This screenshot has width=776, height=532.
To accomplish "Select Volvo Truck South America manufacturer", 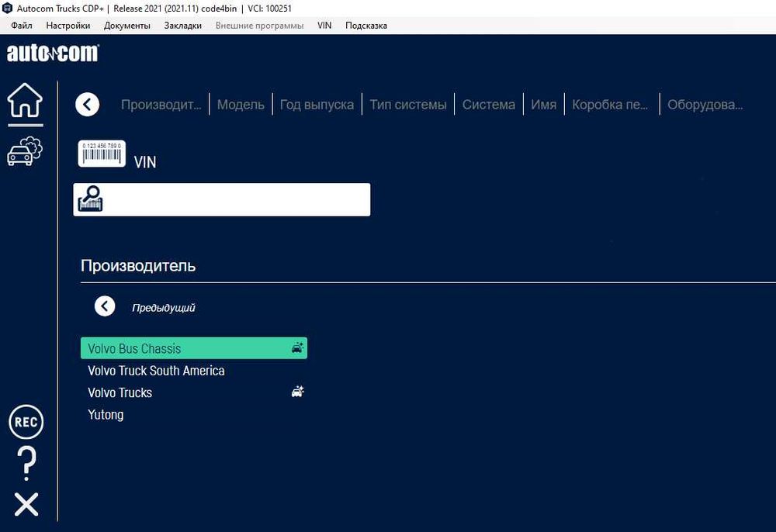I will point(194,371).
